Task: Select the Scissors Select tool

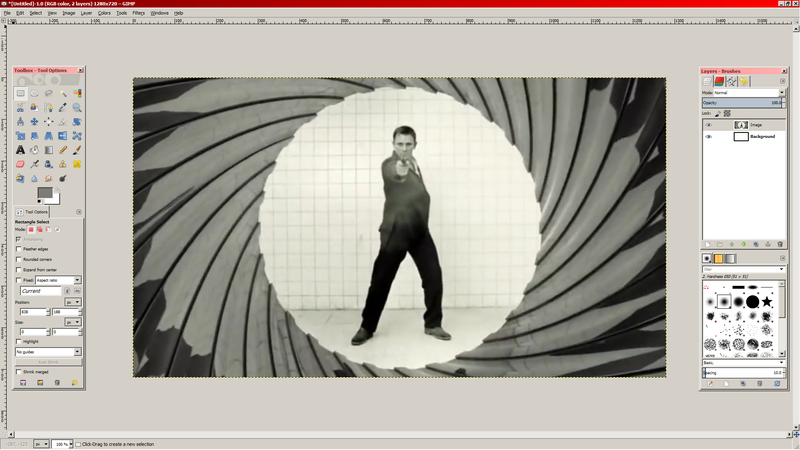Action: point(20,108)
